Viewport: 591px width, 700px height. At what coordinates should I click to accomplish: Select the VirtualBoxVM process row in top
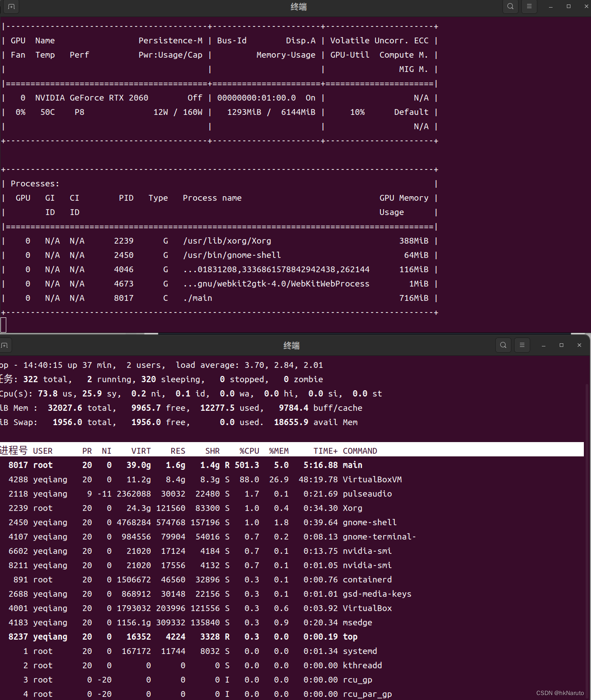(179, 479)
